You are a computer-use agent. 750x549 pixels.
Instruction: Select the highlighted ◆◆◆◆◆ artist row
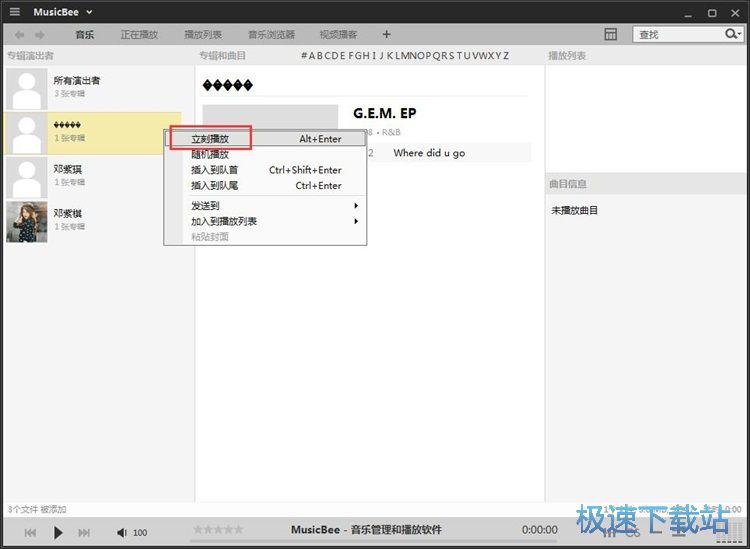click(x=93, y=133)
